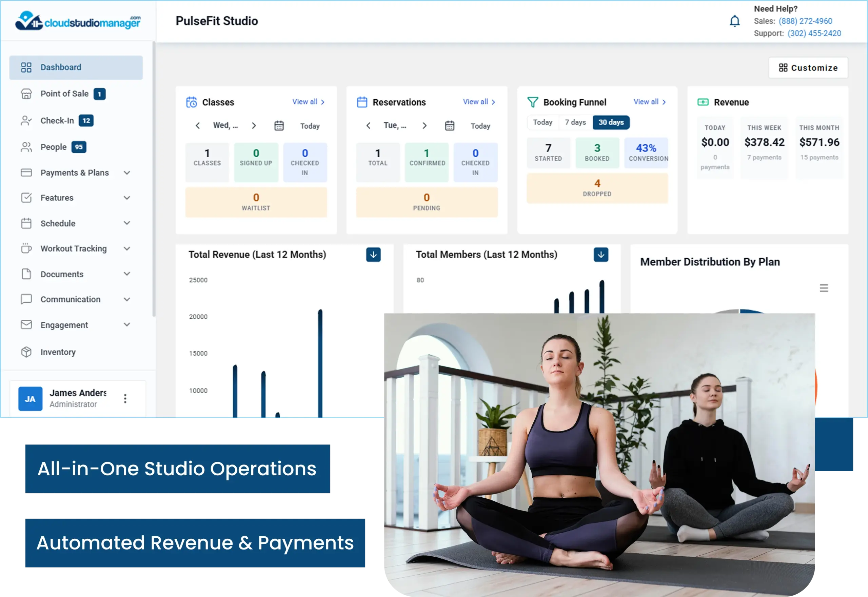The width and height of the screenshot is (868, 597).
Task: Jump to Today in Reservations card
Action: (x=480, y=126)
